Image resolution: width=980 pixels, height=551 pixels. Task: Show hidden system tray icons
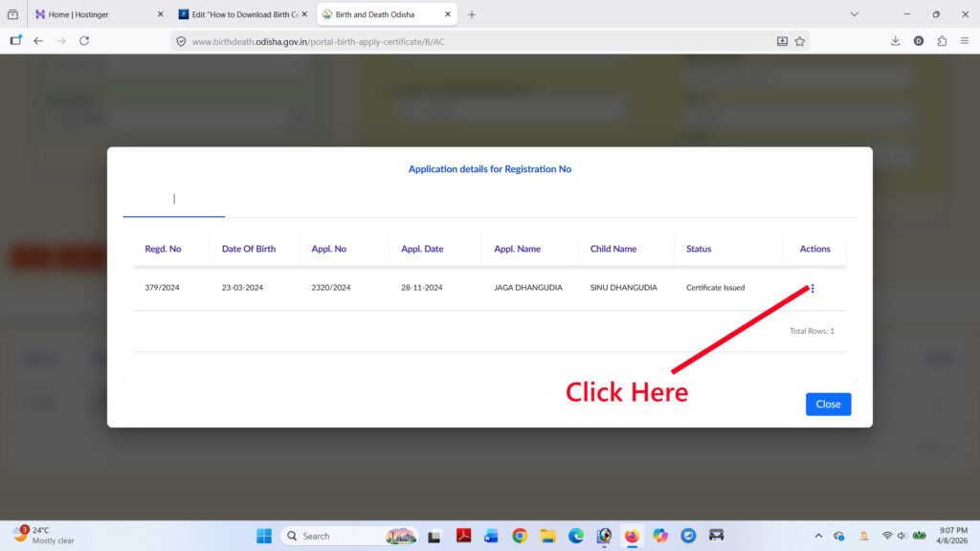[x=818, y=536]
